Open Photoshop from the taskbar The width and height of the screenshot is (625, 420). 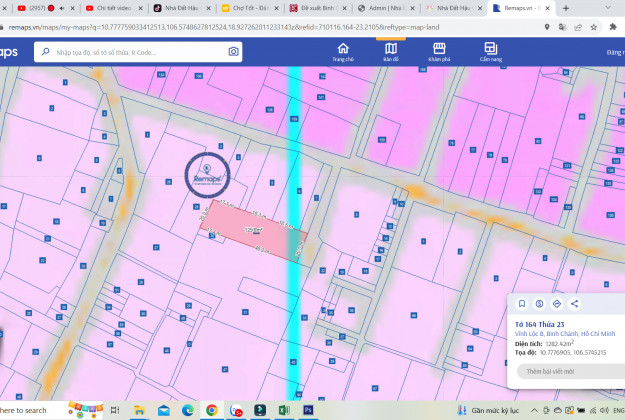[308, 410]
